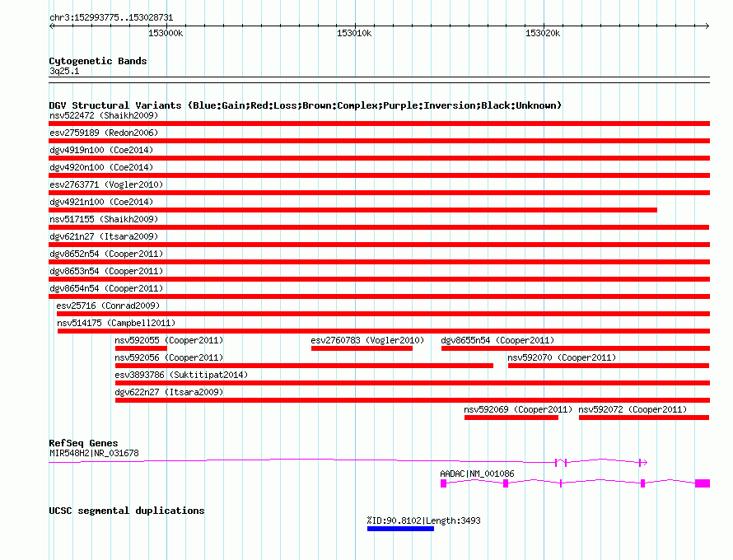Select the %ID:90.8102|Length:3493 label
This screenshot has width=733, height=560.
423,520
